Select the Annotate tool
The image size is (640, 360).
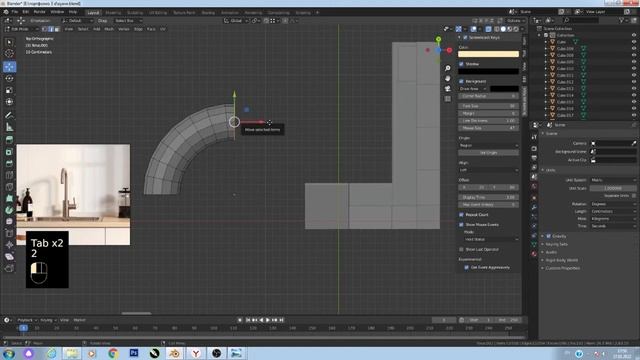tap(9, 116)
